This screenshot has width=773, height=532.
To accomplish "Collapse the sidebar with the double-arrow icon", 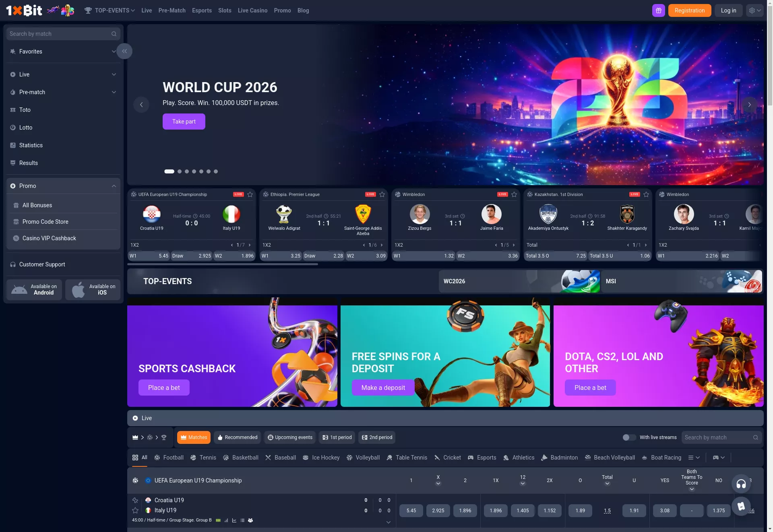I will [x=124, y=51].
